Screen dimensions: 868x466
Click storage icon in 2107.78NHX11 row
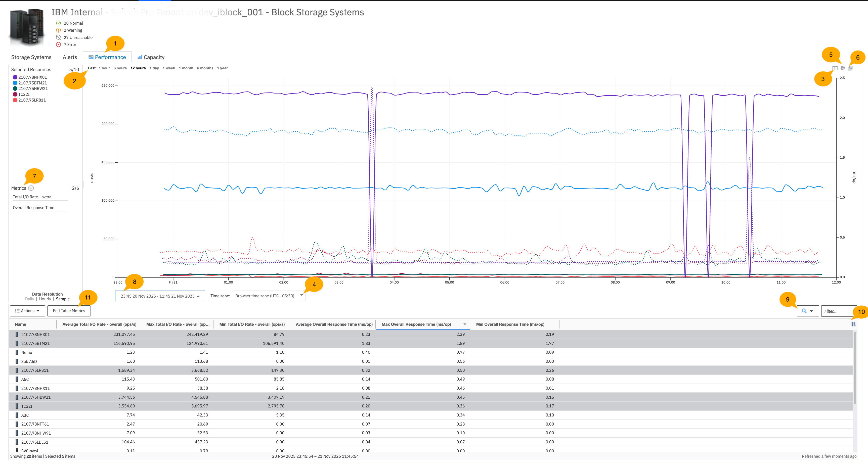[17, 388]
